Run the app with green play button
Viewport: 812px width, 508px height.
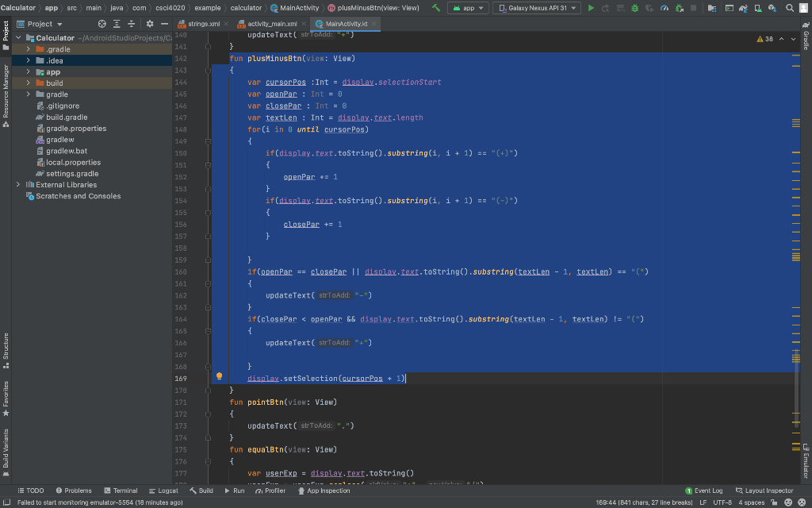(x=591, y=8)
